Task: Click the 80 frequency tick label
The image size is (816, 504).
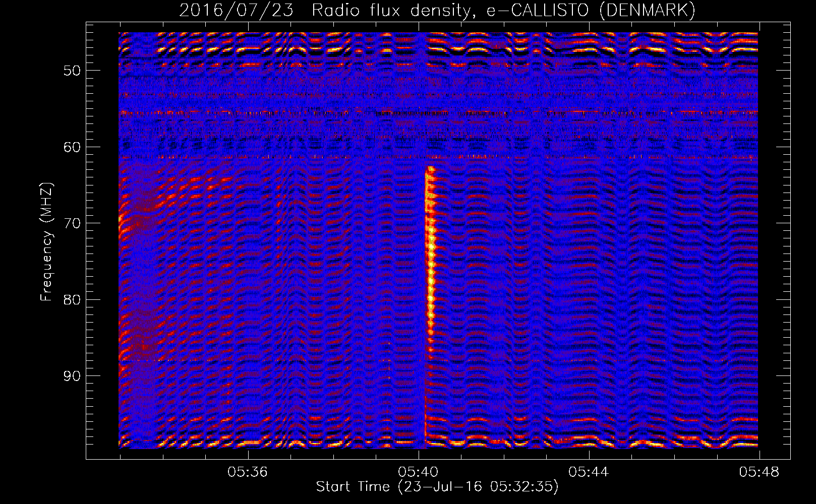Action: [72, 300]
